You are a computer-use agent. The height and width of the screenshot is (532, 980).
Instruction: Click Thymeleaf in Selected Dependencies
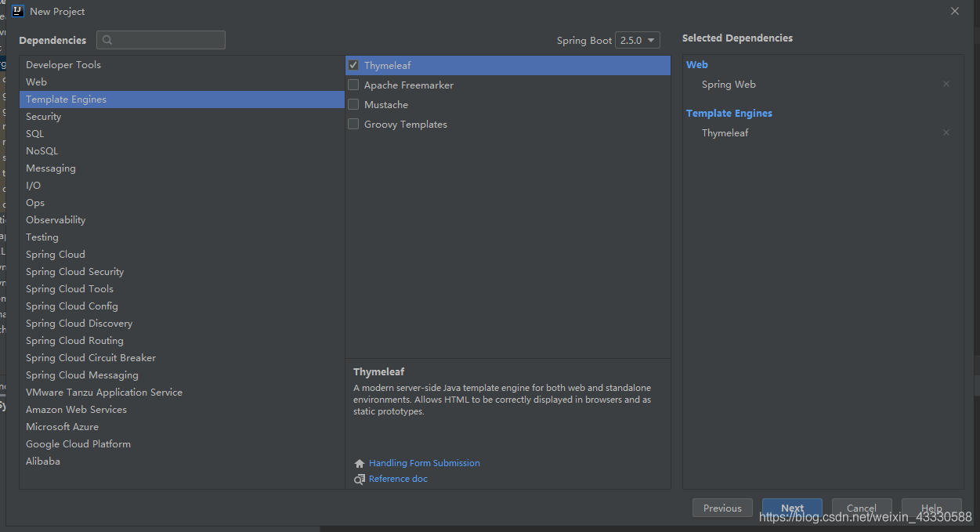(725, 133)
